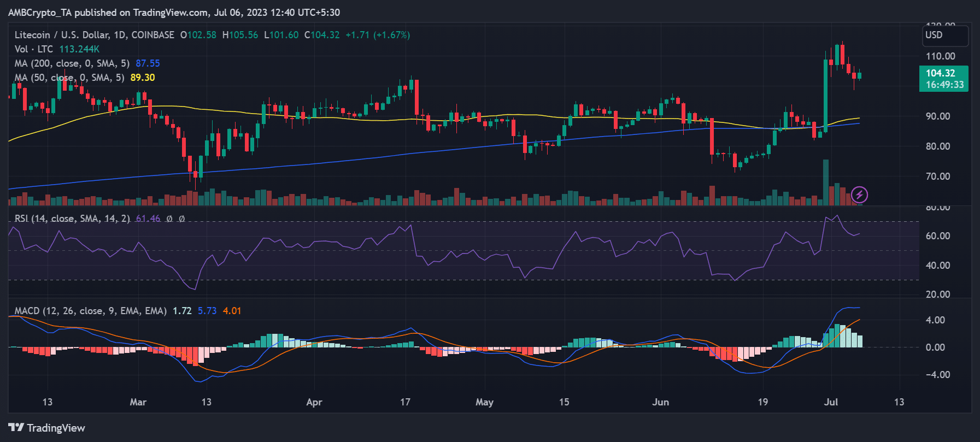Image resolution: width=980 pixels, height=442 pixels.
Task: Click the 60.00 RSI axis label
Action: pyautogui.click(x=938, y=236)
